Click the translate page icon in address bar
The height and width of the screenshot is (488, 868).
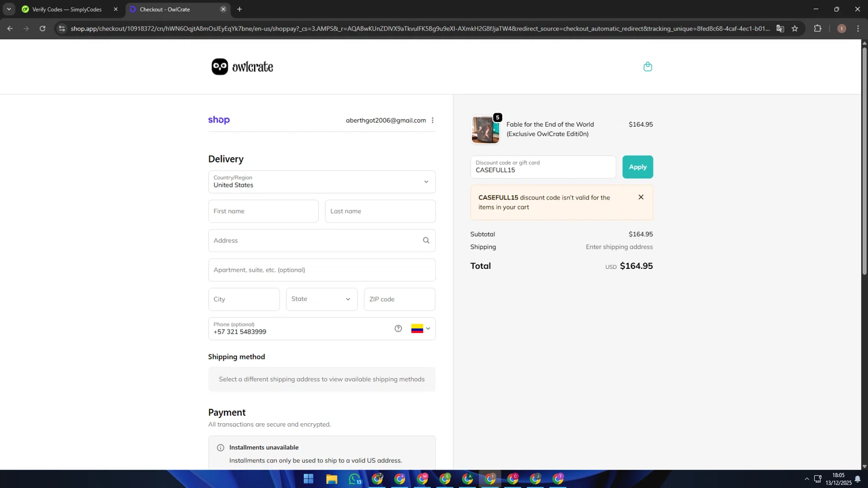click(x=780, y=28)
